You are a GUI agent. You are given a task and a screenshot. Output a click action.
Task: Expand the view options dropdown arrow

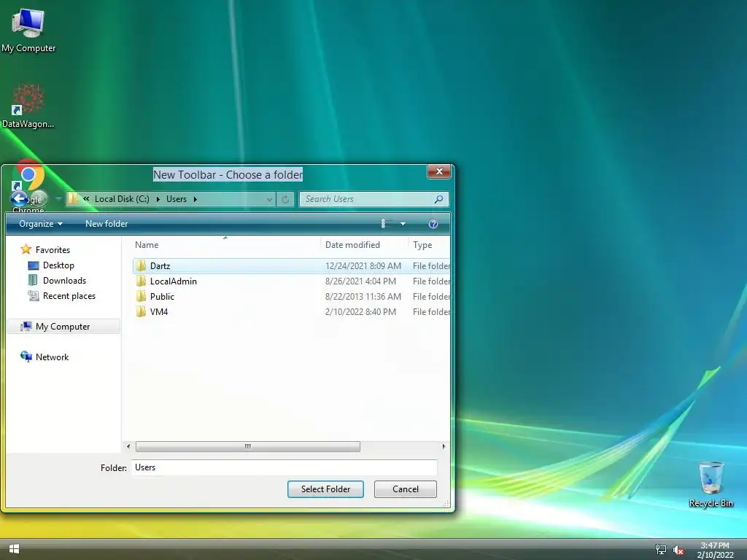pyautogui.click(x=403, y=224)
